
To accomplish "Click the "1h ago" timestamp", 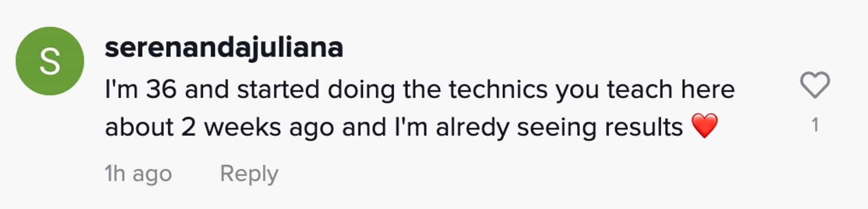I will pyautogui.click(x=138, y=174).
